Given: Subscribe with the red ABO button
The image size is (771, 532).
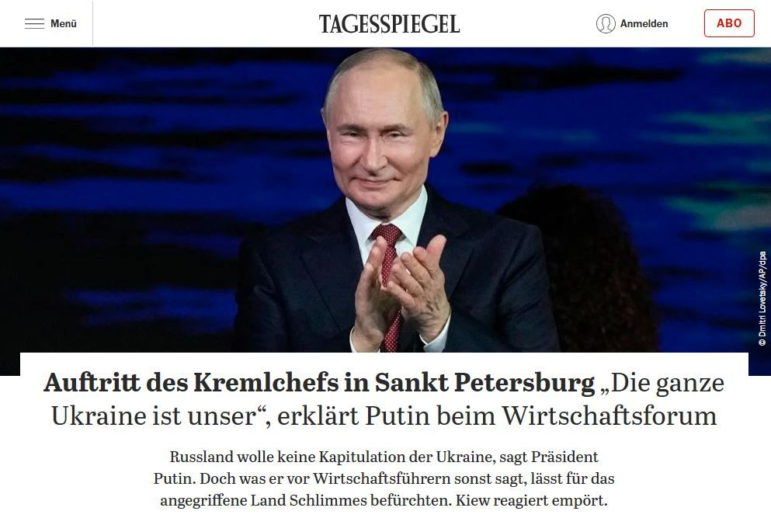Looking at the screenshot, I should [729, 23].
